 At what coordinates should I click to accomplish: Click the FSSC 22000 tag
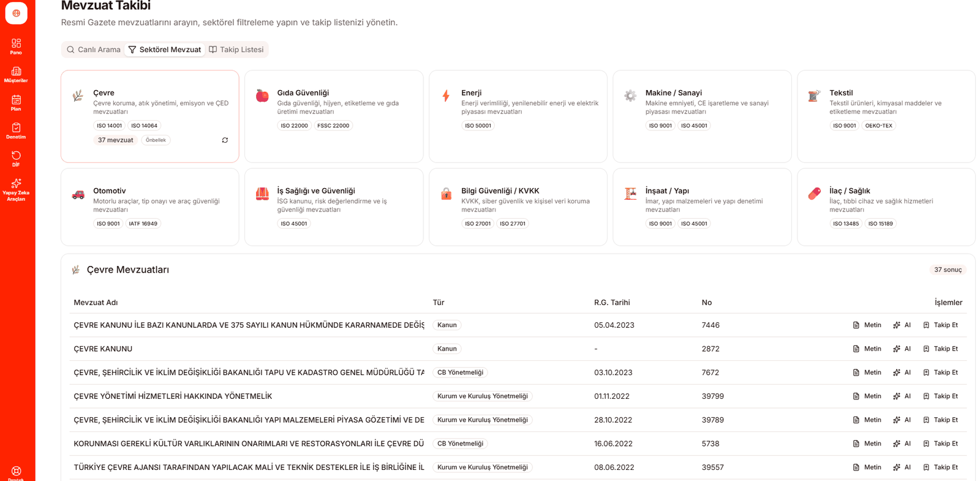click(x=333, y=126)
